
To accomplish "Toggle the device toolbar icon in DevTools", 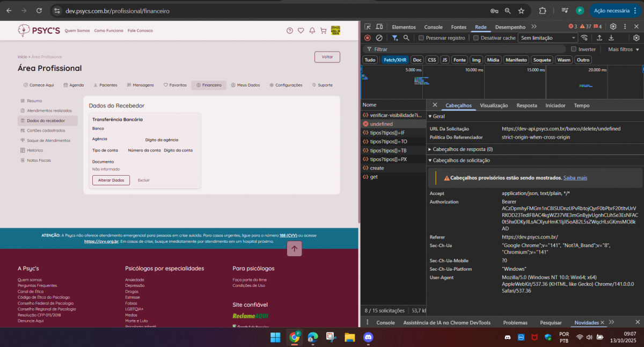I will coord(379,27).
